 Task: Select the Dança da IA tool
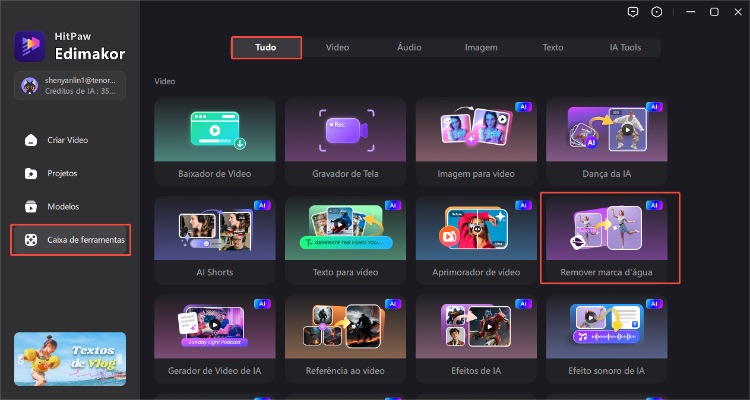606,140
